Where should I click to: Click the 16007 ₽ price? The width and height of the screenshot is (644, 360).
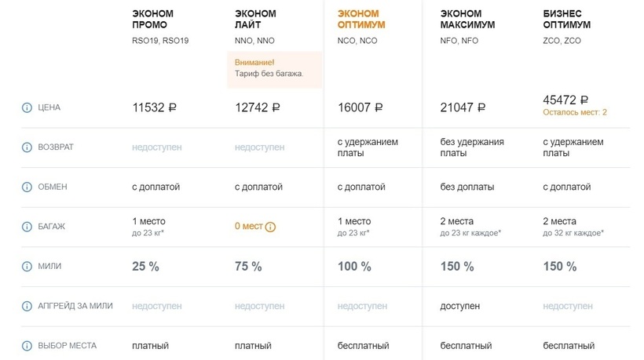(x=360, y=107)
